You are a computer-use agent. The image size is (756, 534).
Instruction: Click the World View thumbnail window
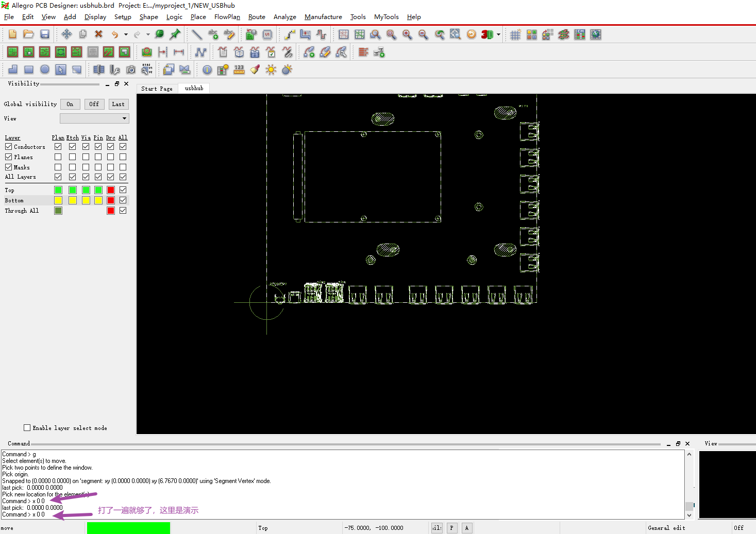[x=727, y=485]
